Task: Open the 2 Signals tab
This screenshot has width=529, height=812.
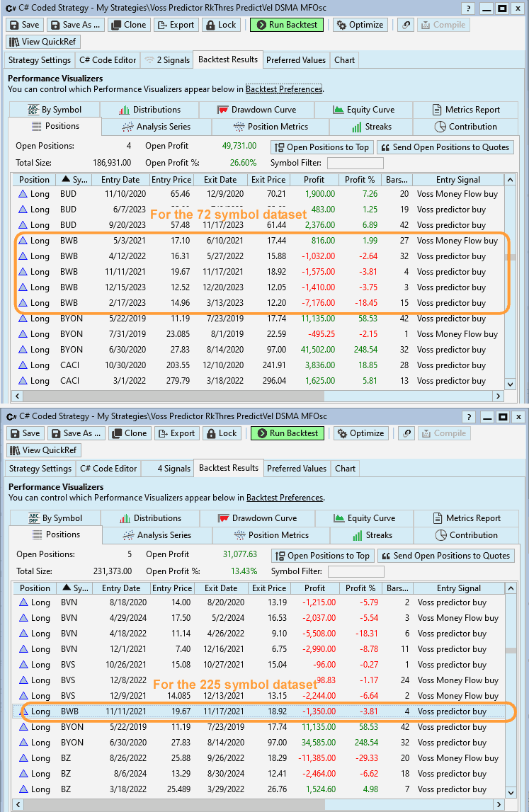Action: 167,60
